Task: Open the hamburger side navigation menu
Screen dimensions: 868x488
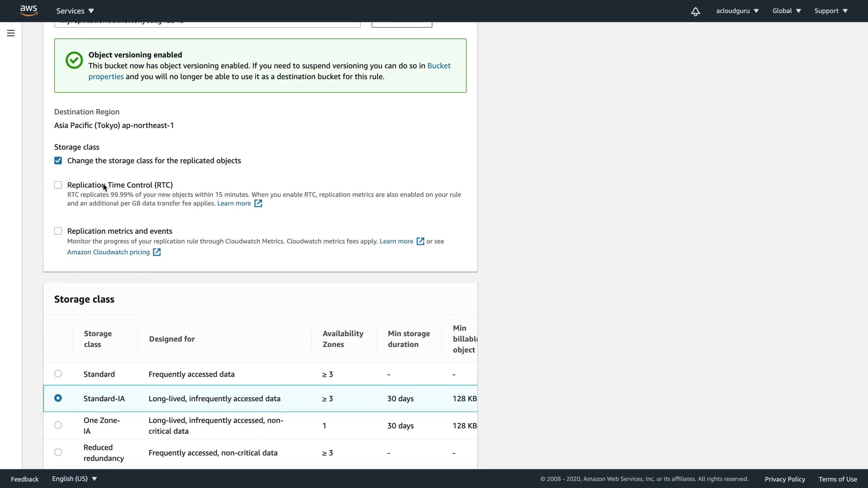Action: click(x=11, y=33)
